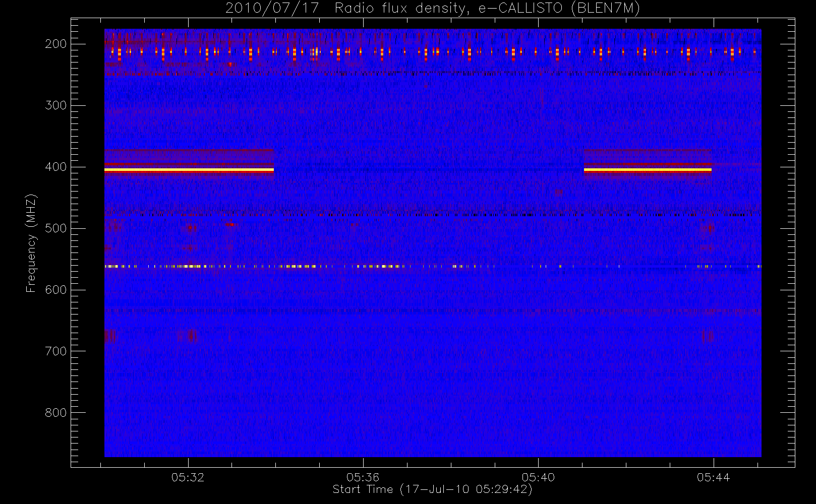Click the 'Start Time (17-Jul-10 05:29:42)' label
This screenshot has width=816, height=504.
click(433, 489)
